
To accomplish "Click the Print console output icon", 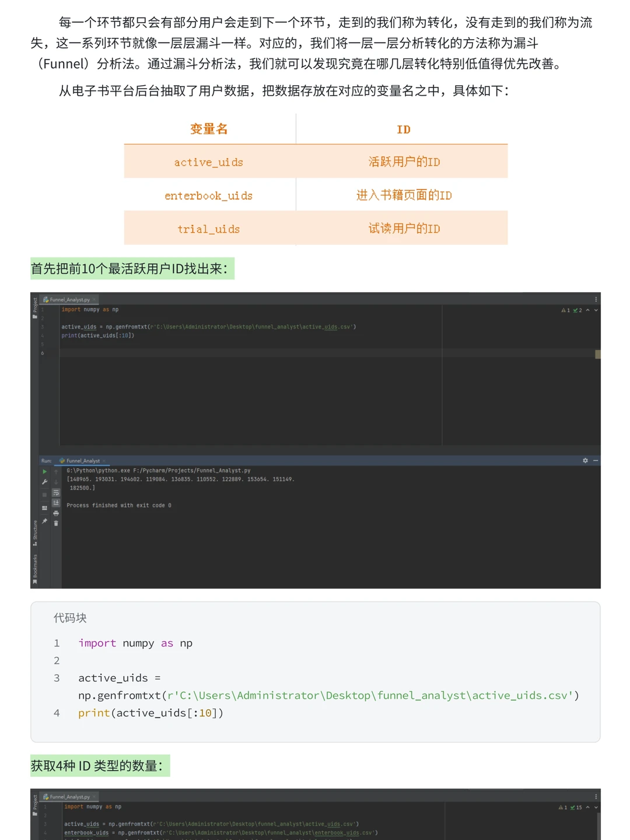I will [x=56, y=513].
